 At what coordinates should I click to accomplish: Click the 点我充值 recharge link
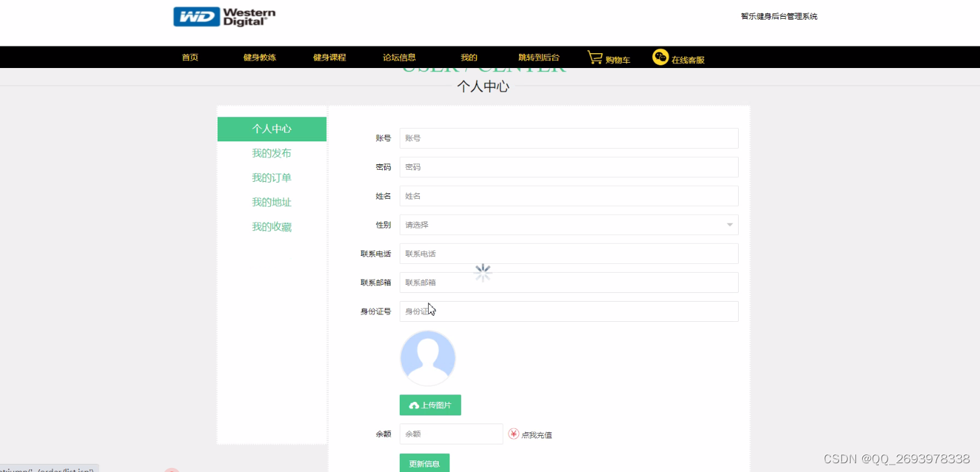tap(537, 435)
